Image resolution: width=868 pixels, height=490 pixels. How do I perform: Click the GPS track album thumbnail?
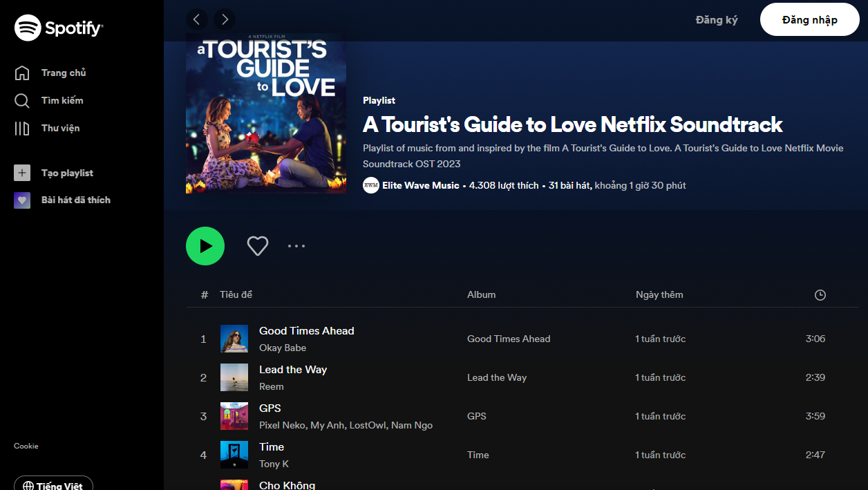click(x=234, y=416)
